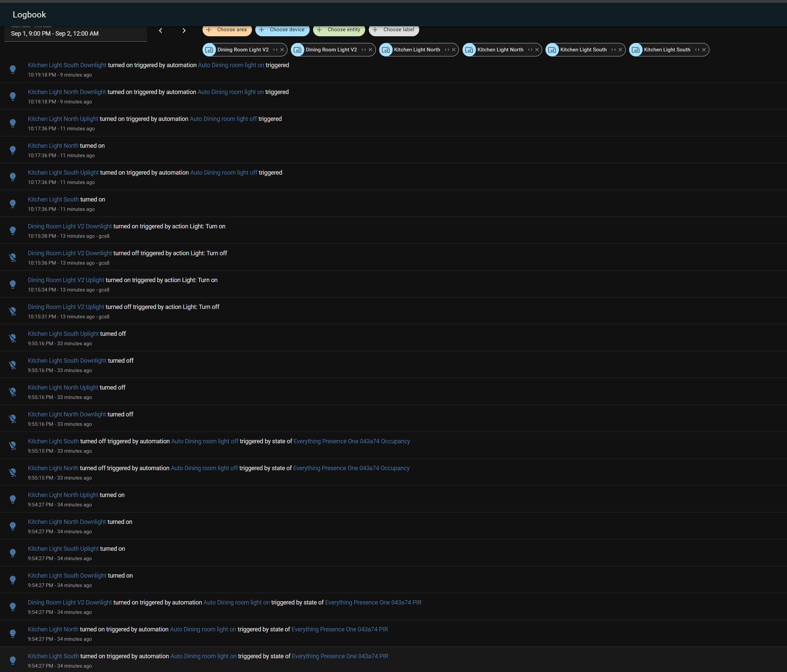787x672 pixels.
Task: Click device icon on first Dining Room Light V2 chip
Action: pos(209,50)
